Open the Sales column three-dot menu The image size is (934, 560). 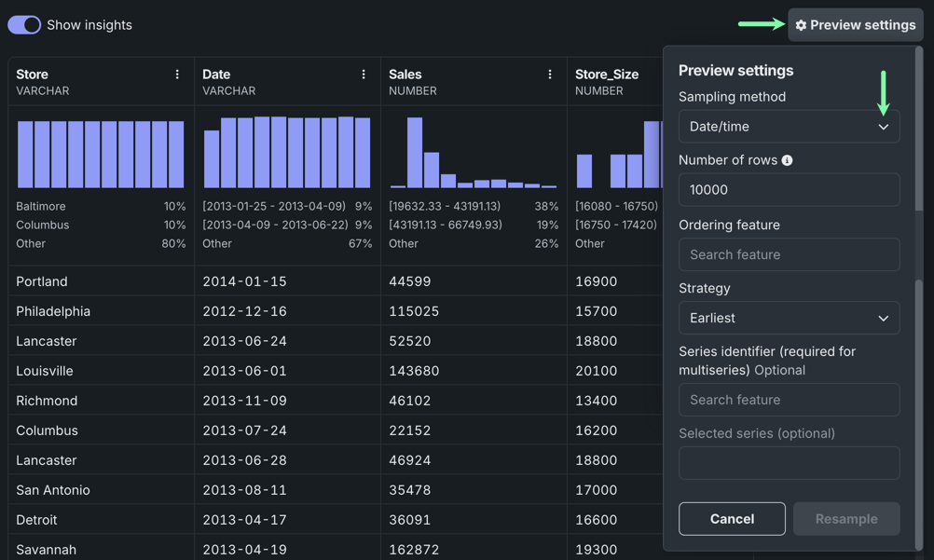click(x=550, y=75)
